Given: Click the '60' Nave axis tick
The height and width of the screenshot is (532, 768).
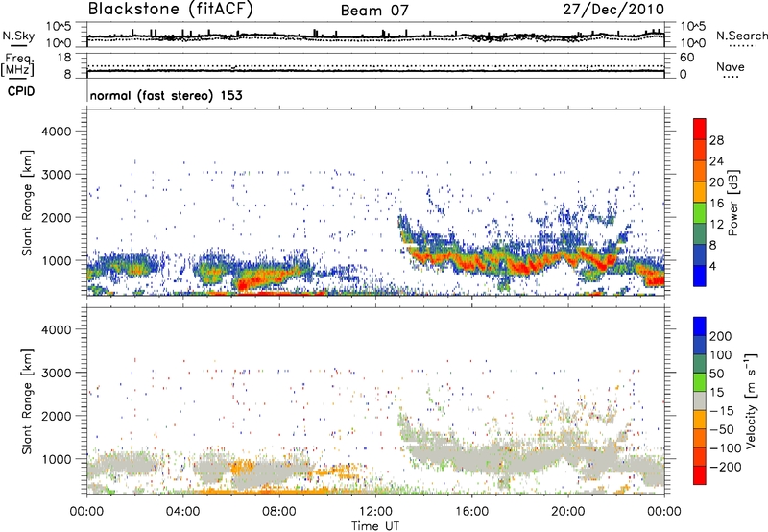Looking at the screenshot, I should (686, 58).
